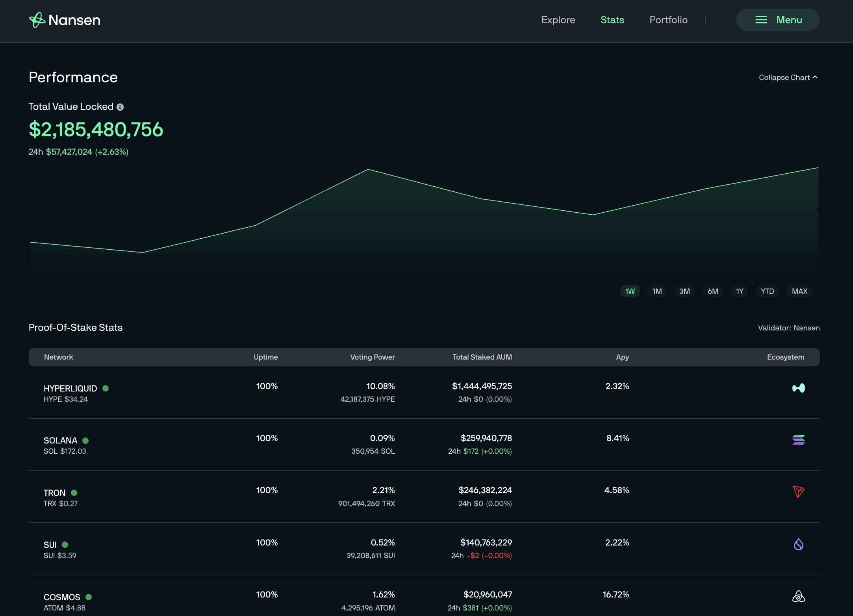The height and width of the screenshot is (616, 853).
Task: Click the Validator: Nansen label
Action: point(788,328)
